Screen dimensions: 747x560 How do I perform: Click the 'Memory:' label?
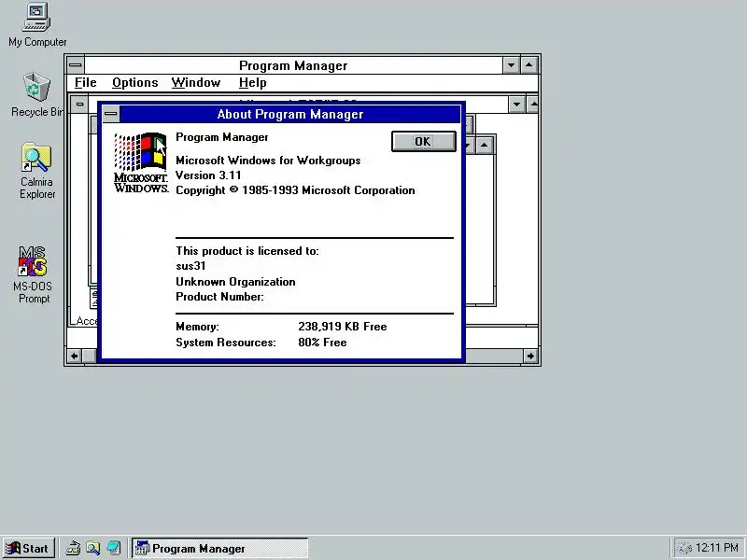[x=197, y=327]
